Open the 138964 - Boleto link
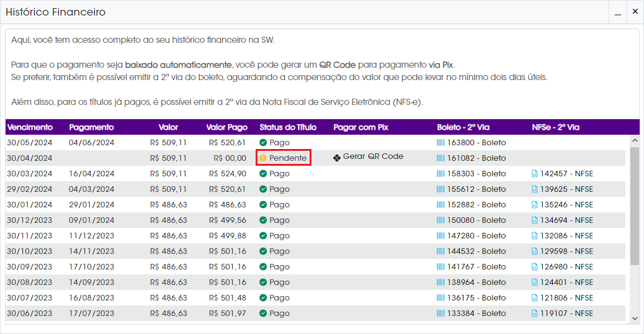Screen dimensions: 644x334 tap(476, 282)
